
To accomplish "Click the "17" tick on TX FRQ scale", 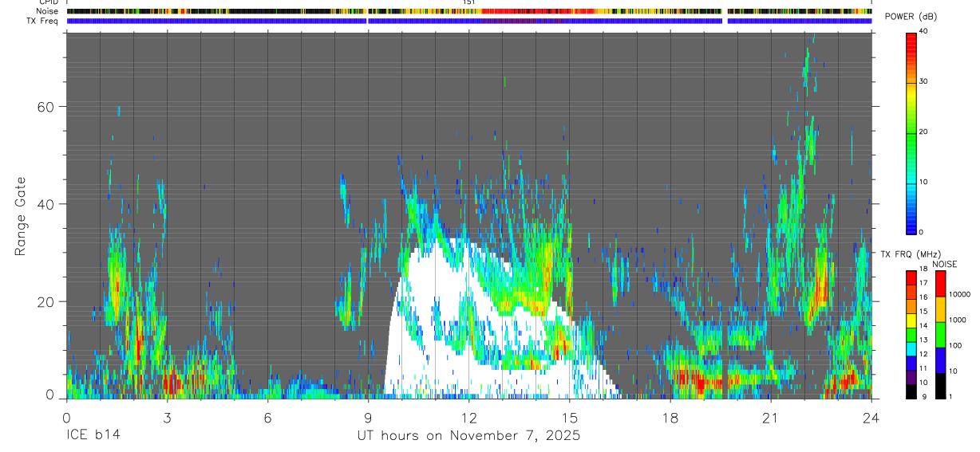I will point(923,283).
